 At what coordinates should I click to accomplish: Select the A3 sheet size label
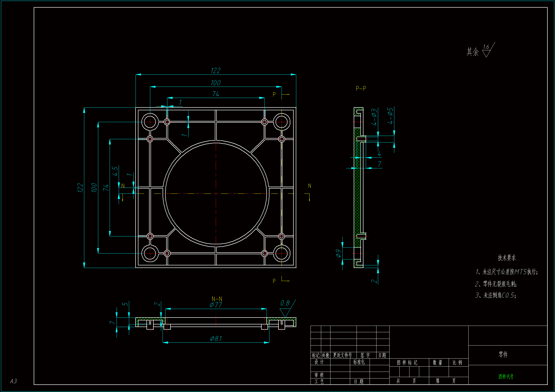[14, 381]
